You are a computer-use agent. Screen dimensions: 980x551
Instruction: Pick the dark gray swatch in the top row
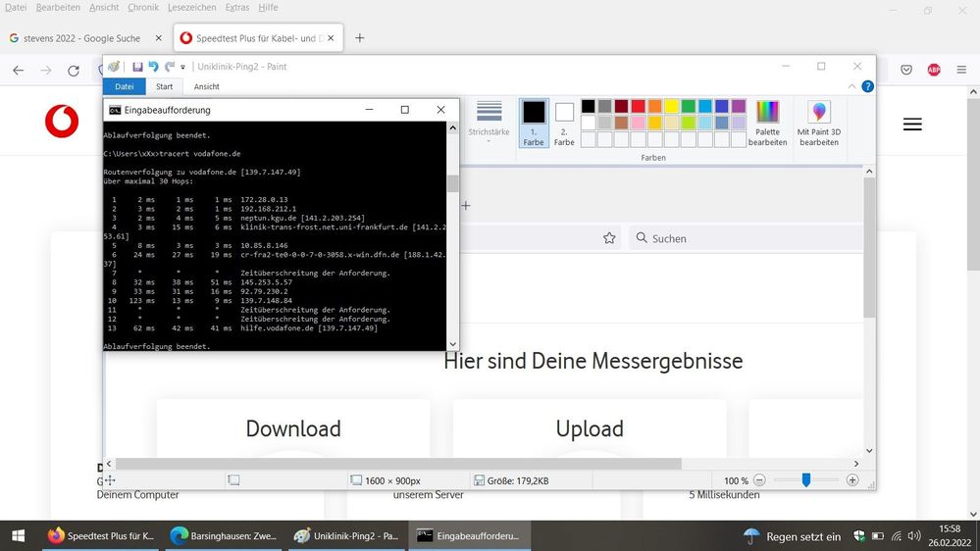[x=605, y=106]
